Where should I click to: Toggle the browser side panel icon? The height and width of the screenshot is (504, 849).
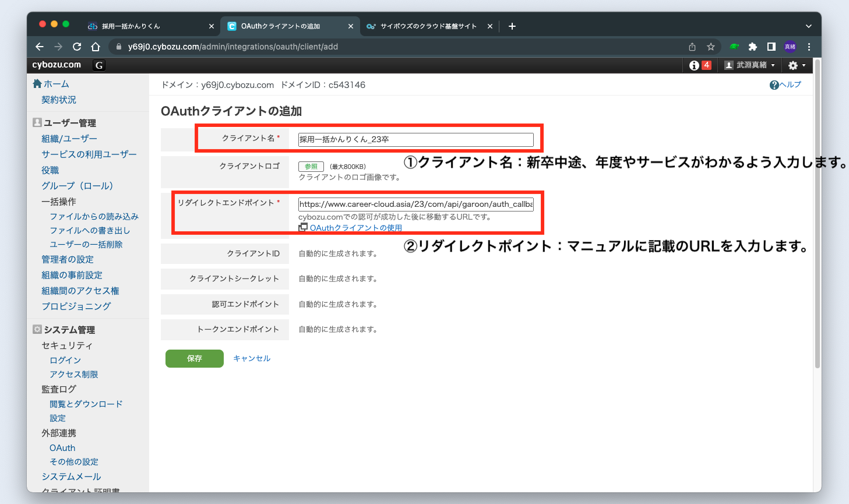click(x=771, y=47)
